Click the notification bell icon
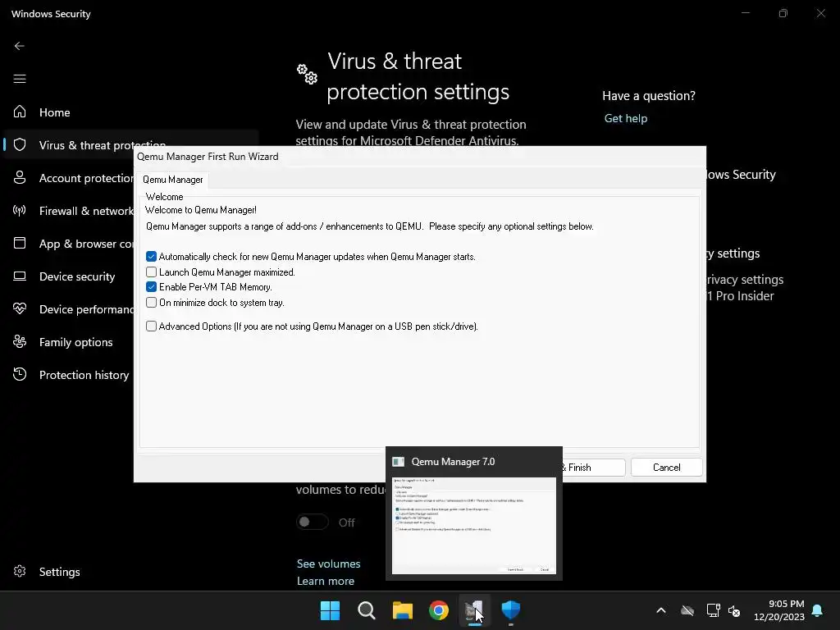This screenshot has width=840, height=630. point(817,610)
